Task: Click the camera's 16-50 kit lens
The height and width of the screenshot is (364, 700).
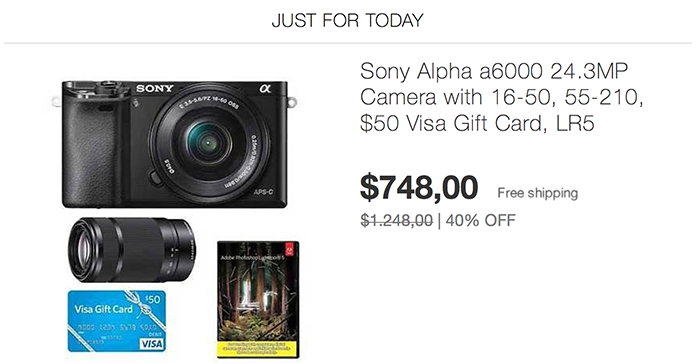Action: [209, 143]
